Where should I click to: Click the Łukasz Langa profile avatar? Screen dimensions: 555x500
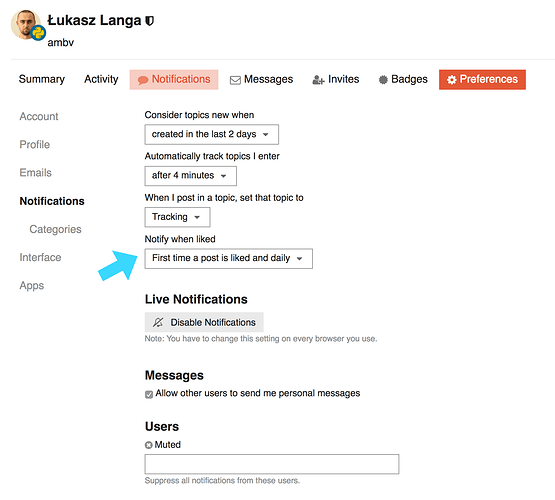[x=25, y=25]
